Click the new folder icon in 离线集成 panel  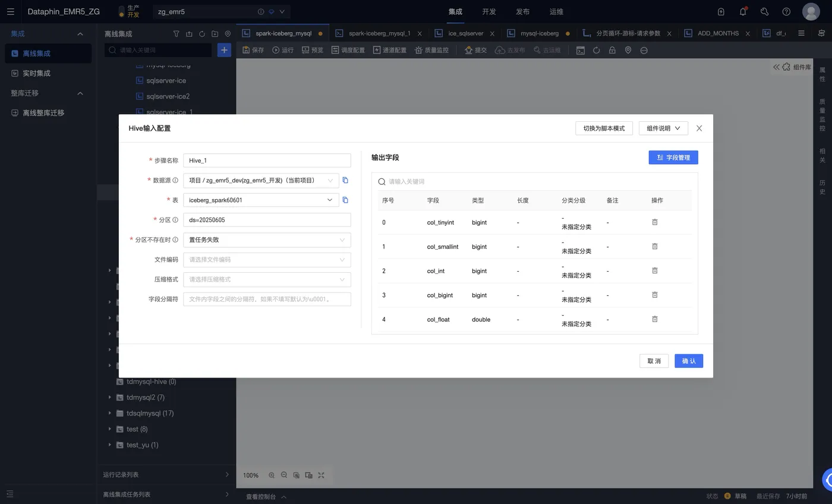[x=215, y=34]
